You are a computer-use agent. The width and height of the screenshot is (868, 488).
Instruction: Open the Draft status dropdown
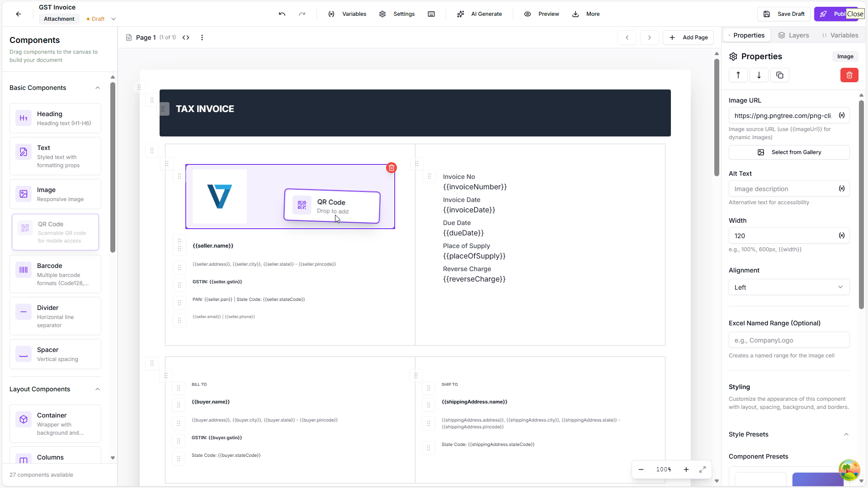coord(113,19)
